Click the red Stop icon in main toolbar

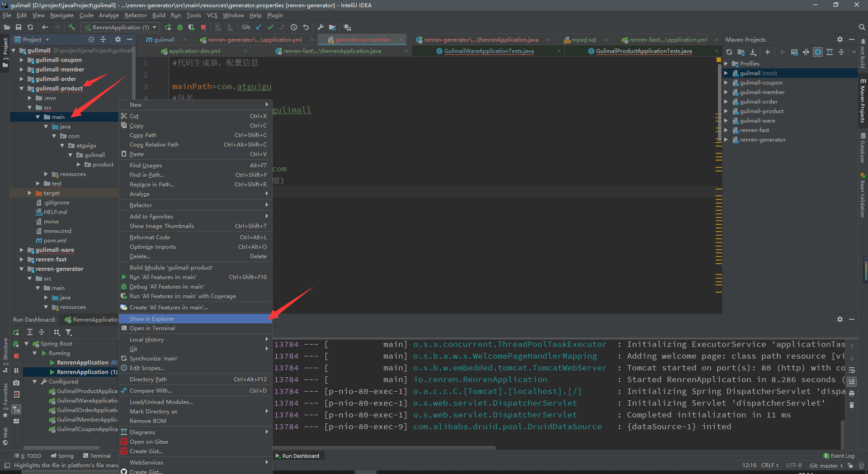[203, 27]
